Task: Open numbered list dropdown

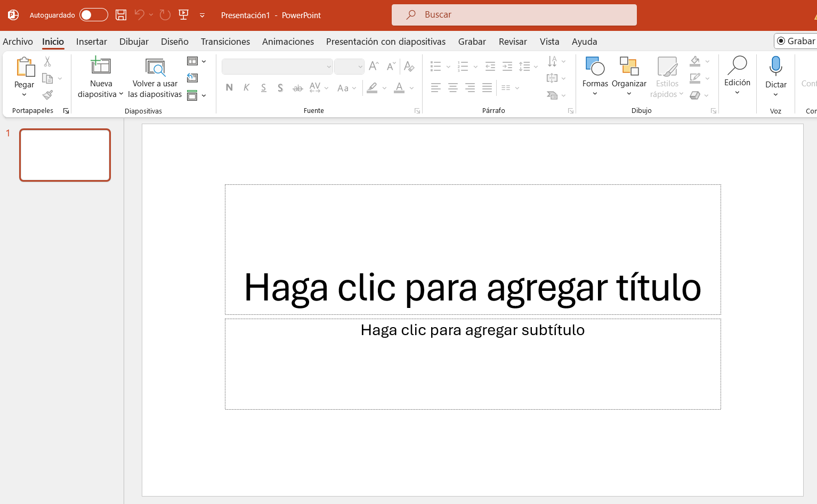Action: coord(475,67)
